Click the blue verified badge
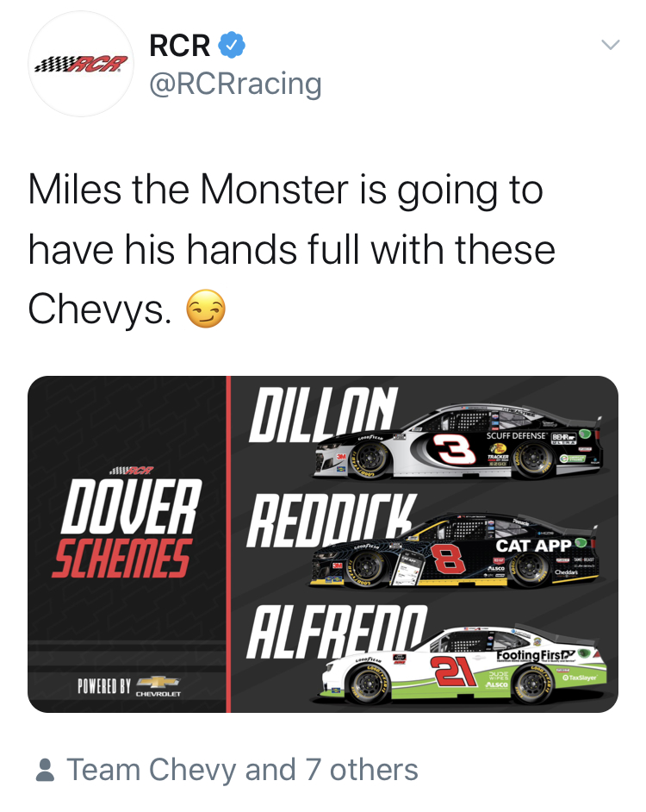 pos(232,45)
